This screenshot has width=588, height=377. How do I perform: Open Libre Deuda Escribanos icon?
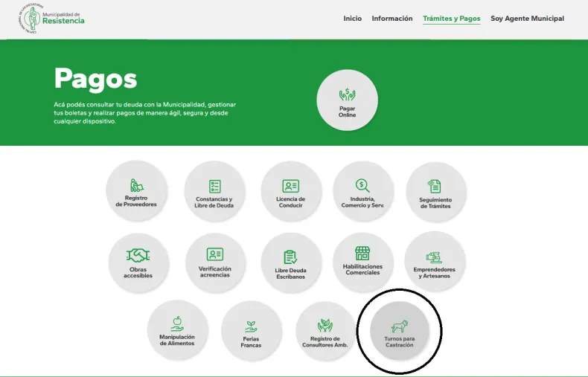click(291, 262)
